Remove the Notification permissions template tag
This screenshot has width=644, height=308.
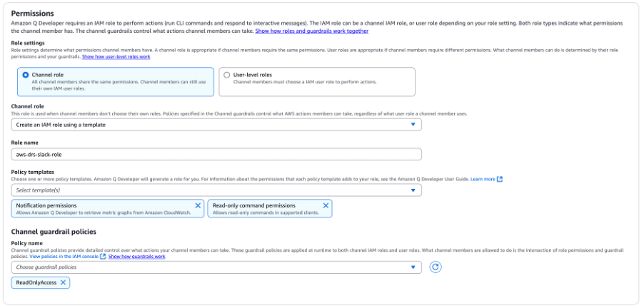198,205
